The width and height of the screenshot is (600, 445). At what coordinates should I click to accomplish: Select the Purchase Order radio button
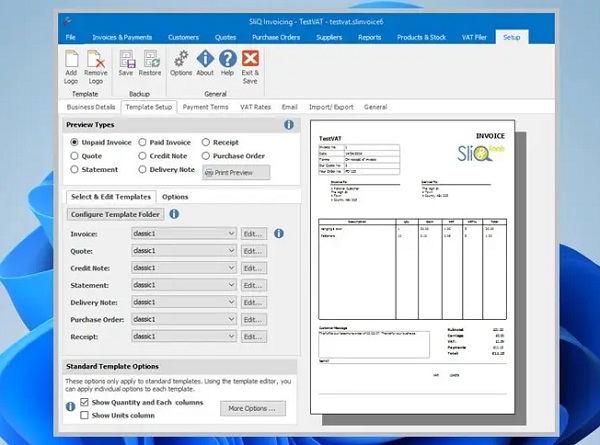point(206,156)
